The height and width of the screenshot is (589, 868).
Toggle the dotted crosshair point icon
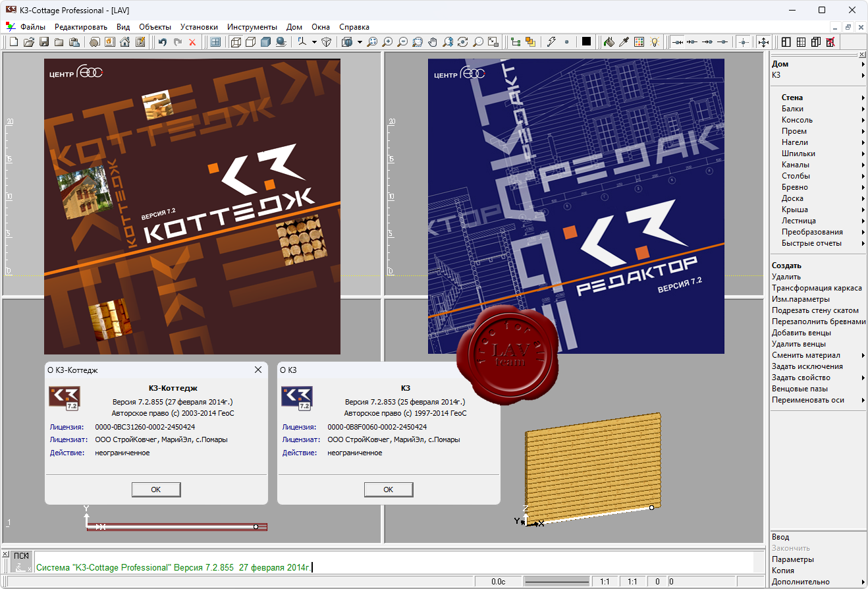(x=744, y=42)
